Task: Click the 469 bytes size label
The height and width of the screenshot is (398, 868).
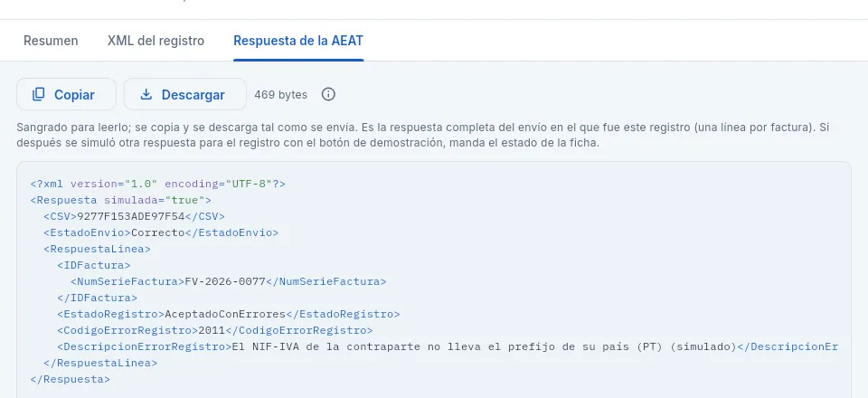Action: pyautogui.click(x=280, y=95)
